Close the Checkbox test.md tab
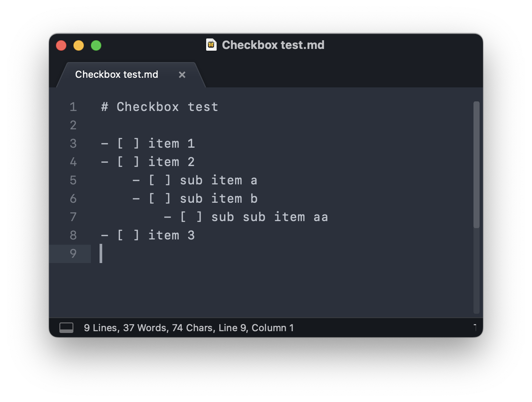 [182, 75]
